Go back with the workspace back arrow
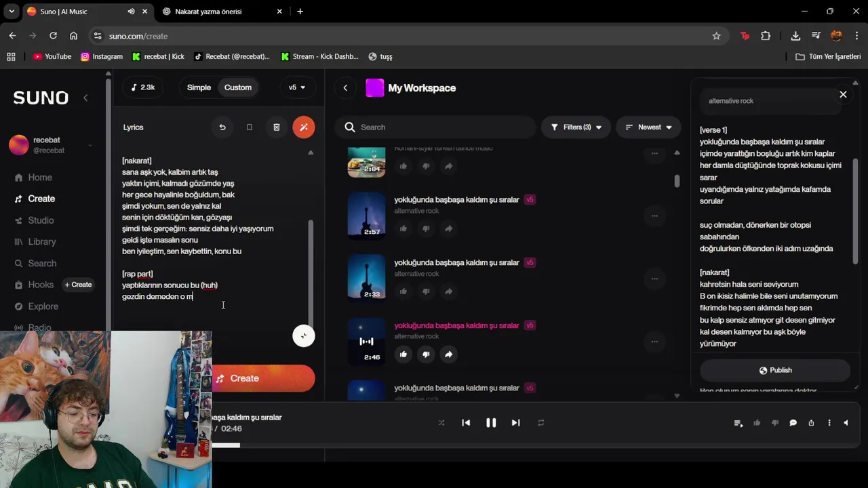Image resolution: width=868 pixels, height=488 pixels. tap(345, 88)
